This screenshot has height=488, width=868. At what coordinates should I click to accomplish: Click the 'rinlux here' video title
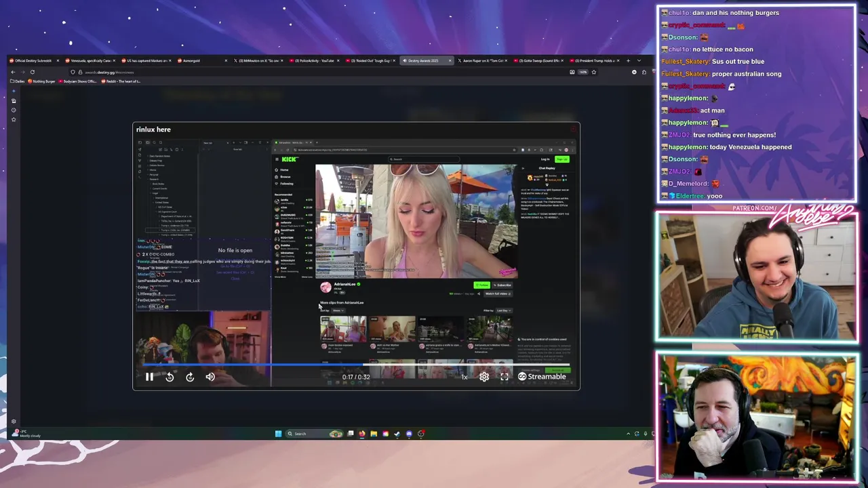click(x=153, y=129)
